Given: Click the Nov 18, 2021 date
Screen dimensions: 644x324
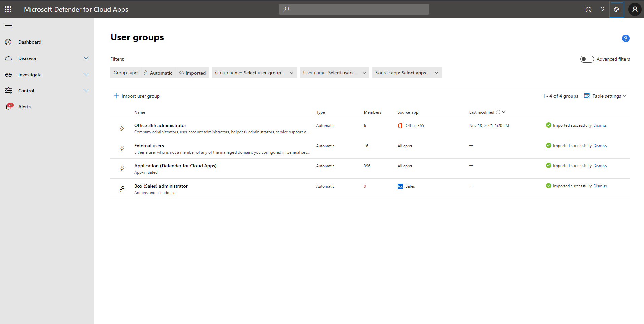Looking at the screenshot, I should click(489, 126).
